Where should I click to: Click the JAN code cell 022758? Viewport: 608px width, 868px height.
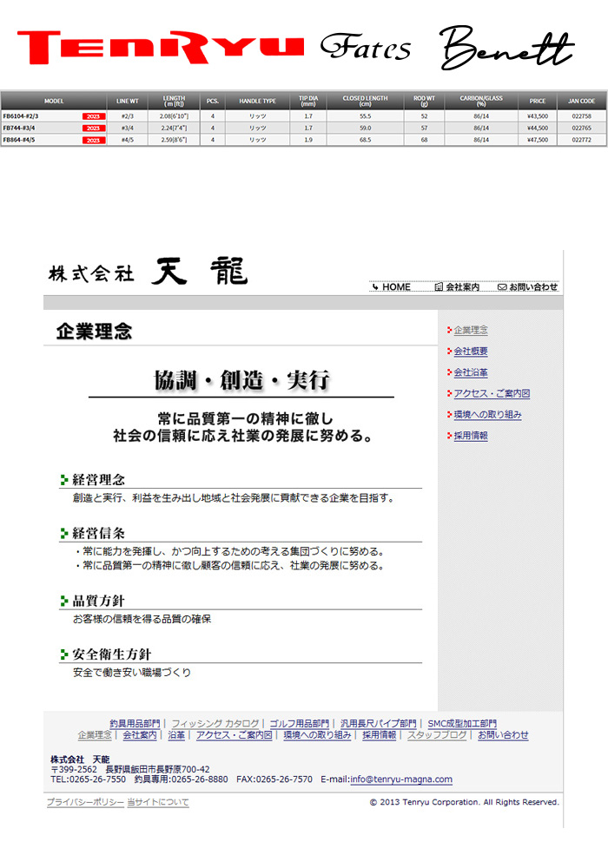click(581, 116)
